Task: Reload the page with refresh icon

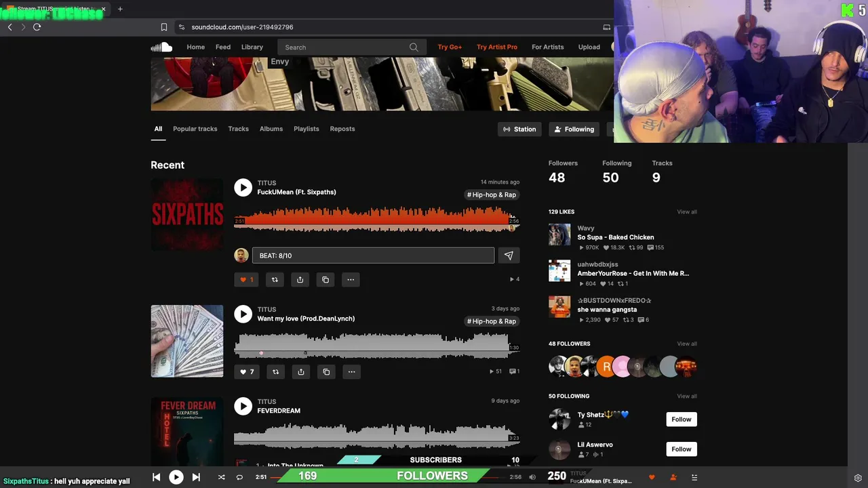Action: tap(37, 27)
